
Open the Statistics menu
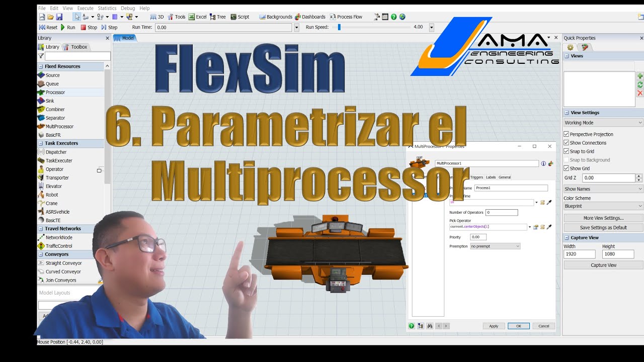click(107, 8)
